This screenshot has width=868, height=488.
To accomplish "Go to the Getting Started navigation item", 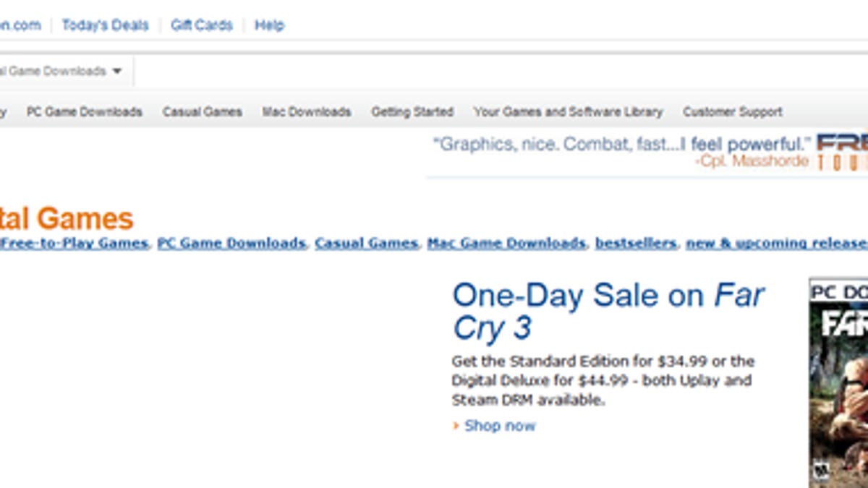I will pyautogui.click(x=412, y=112).
